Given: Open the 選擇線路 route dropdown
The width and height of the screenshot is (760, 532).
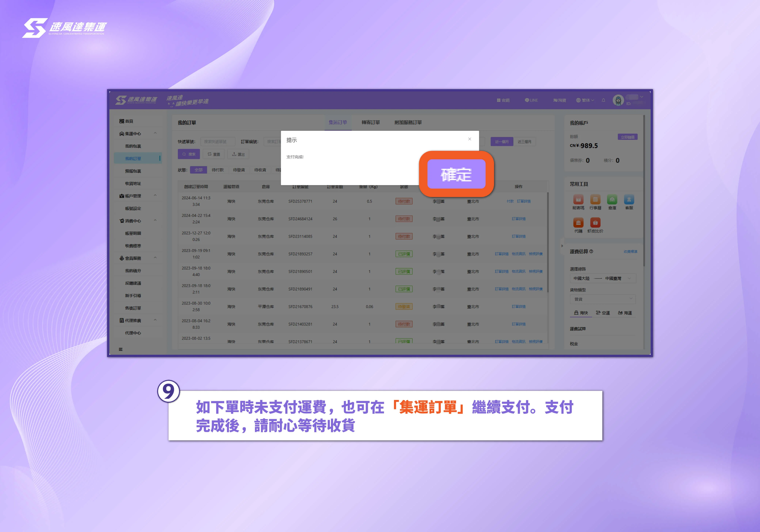Looking at the screenshot, I should point(603,278).
